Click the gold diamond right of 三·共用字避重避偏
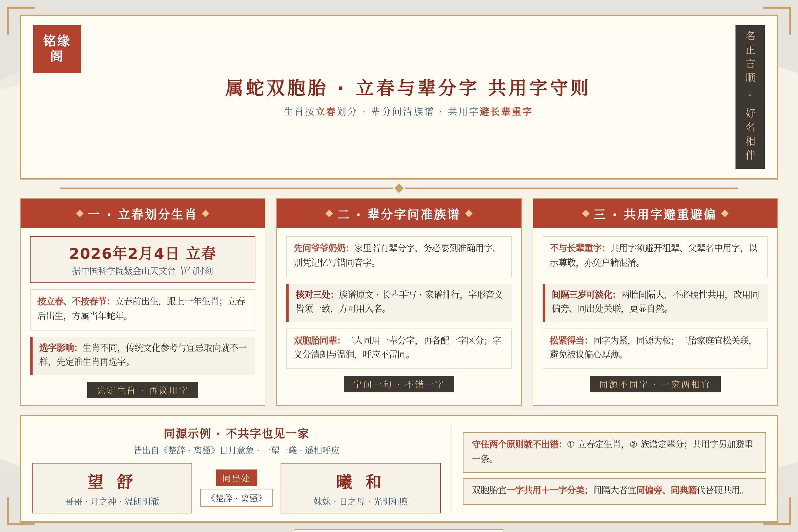 coord(725,213)
